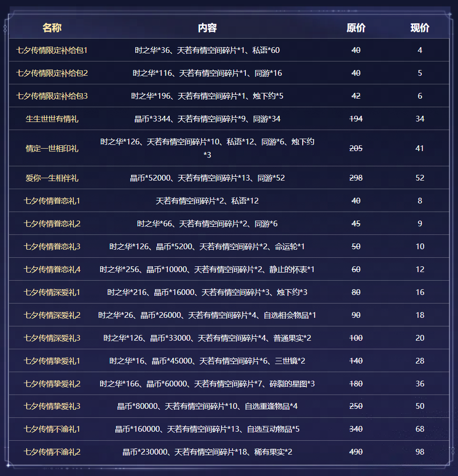This screenshot has width=458, height=476.
Task: Click content 晶币*3344 with 同游*34
Action: tap(207, 119)
